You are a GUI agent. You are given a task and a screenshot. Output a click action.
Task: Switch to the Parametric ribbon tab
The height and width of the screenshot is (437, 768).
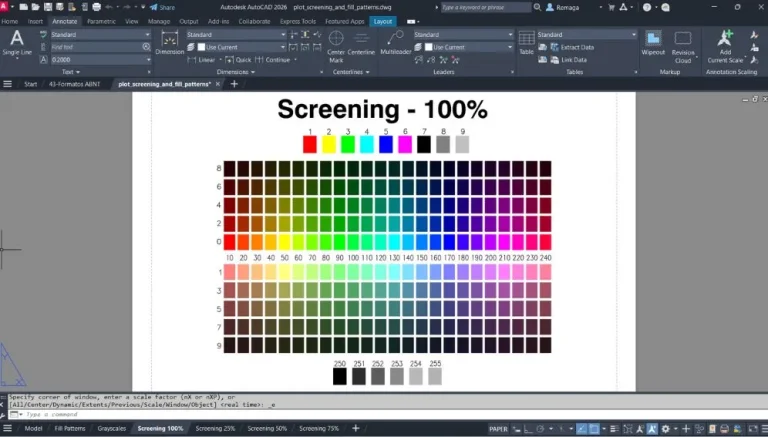tap(101, 22)
